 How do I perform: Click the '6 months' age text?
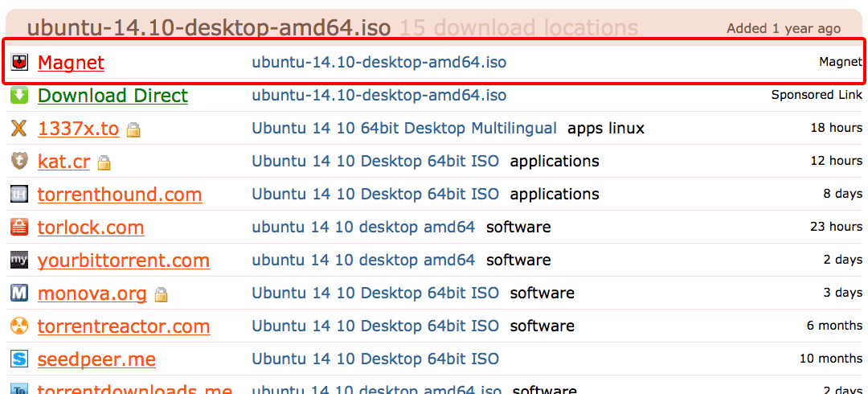(x=835, y=326)
